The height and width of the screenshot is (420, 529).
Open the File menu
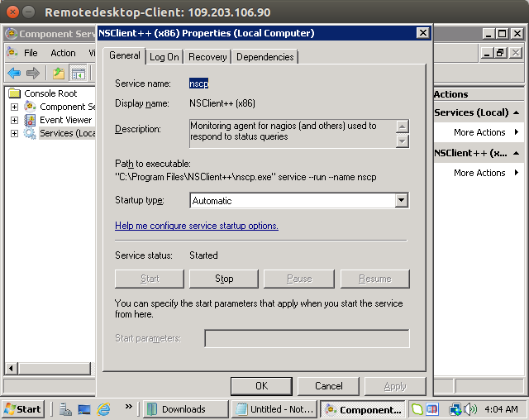pos(31,53)
